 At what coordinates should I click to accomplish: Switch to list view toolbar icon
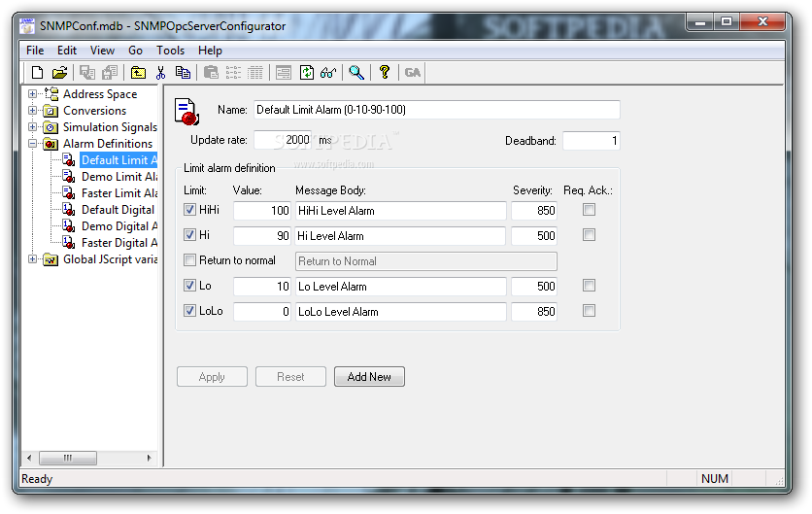[233, 73]
